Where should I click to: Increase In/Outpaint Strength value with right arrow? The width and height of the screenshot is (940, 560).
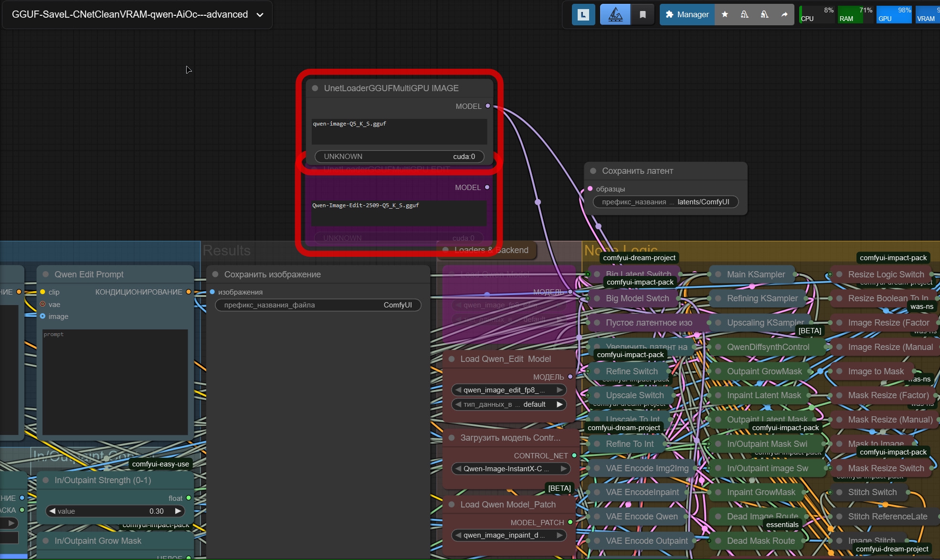(178, 511)
